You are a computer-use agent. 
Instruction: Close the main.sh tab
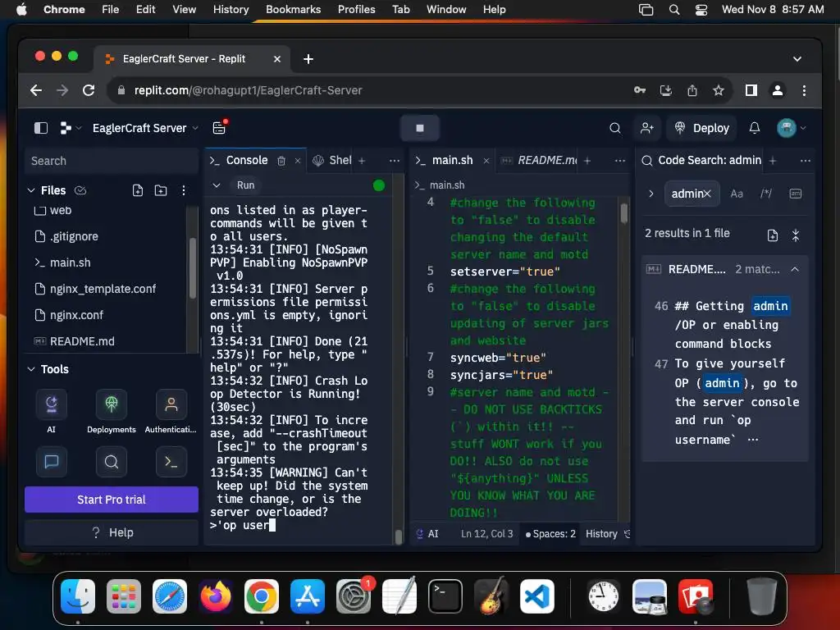coord(486,161)
